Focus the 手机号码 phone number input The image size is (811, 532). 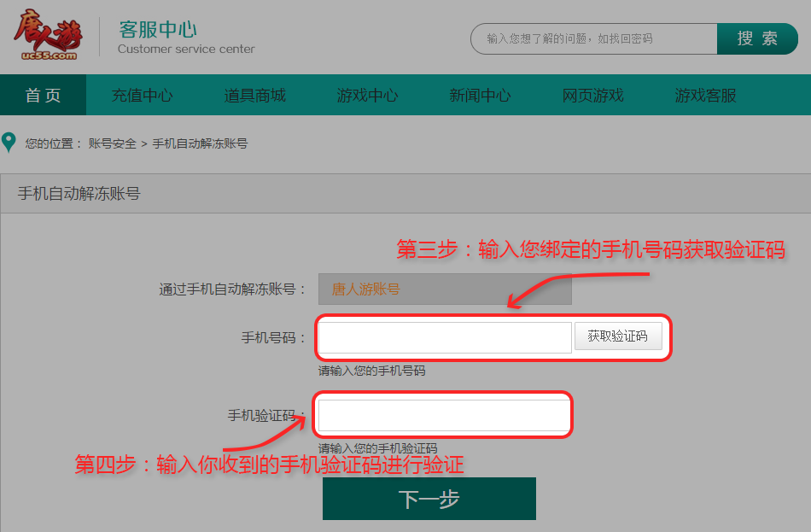(x=445, y=337)
